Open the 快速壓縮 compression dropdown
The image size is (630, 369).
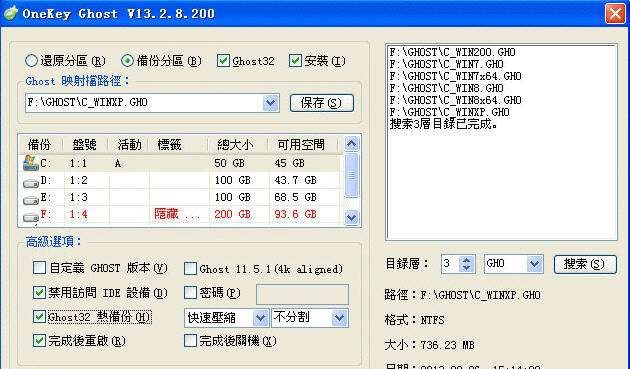(260, 318)
